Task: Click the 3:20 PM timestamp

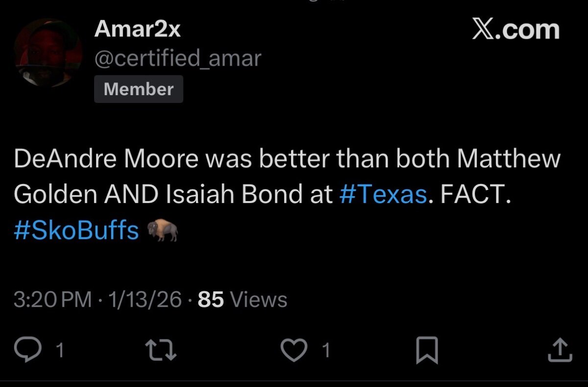Action: click(x=52, y=299)
